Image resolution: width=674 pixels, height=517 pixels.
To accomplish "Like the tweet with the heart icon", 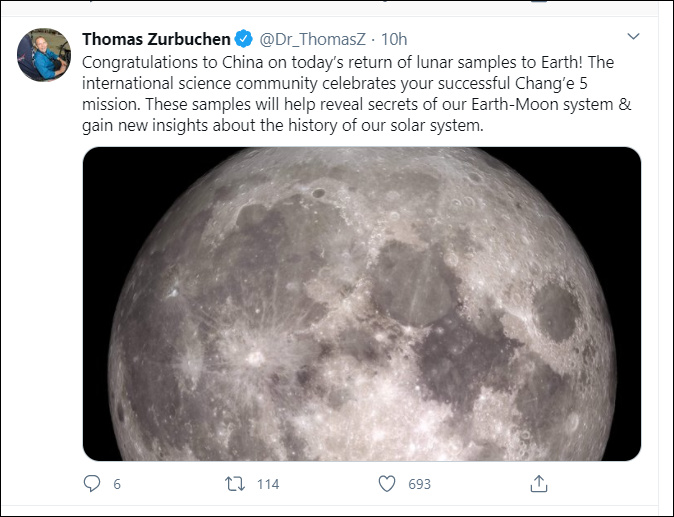I will coord(387,484).
